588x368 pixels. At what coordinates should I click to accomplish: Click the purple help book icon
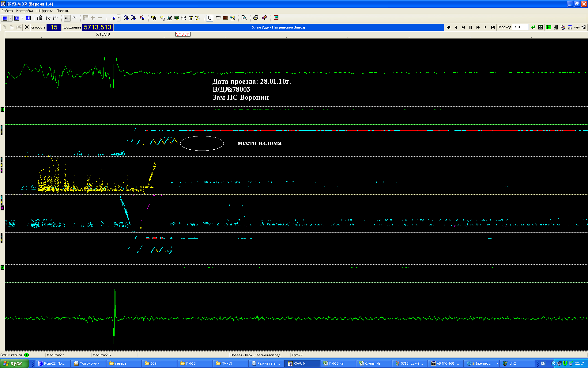[x=265, y=18]
